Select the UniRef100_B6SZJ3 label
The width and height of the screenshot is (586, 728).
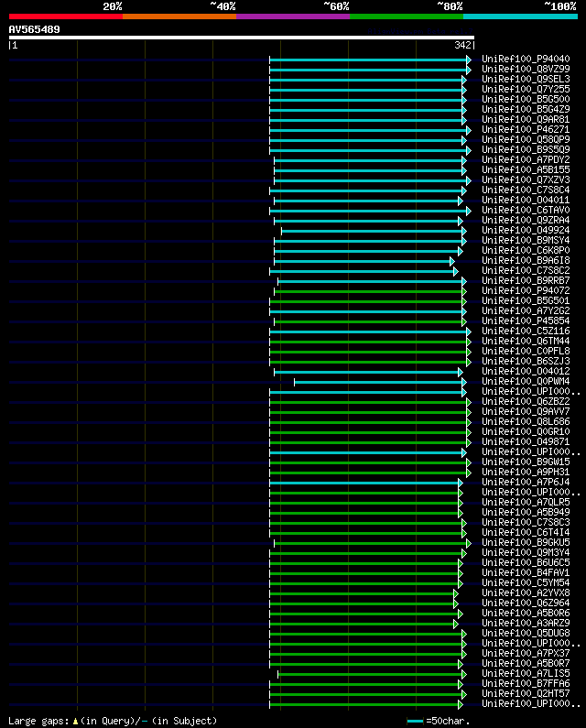526,361
